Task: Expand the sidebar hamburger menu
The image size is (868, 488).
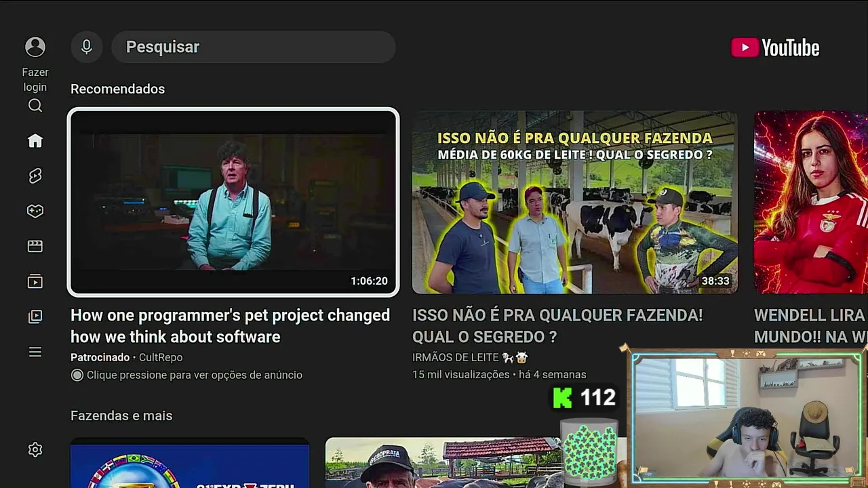Action: 35,352
